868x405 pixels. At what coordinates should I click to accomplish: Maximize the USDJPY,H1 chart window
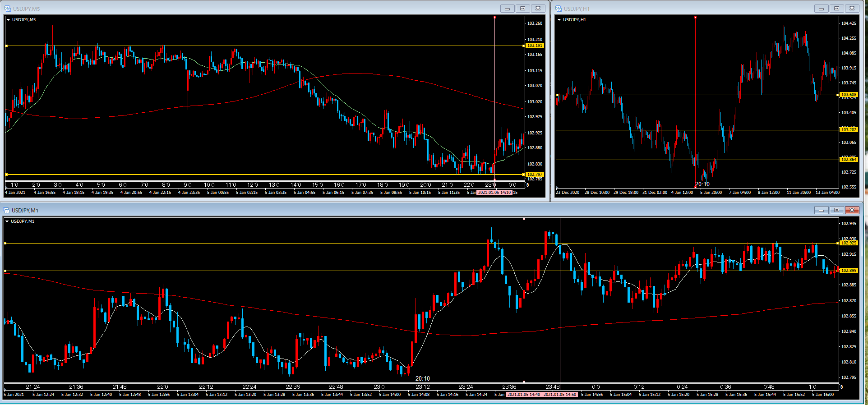click(x=836, y=9)
